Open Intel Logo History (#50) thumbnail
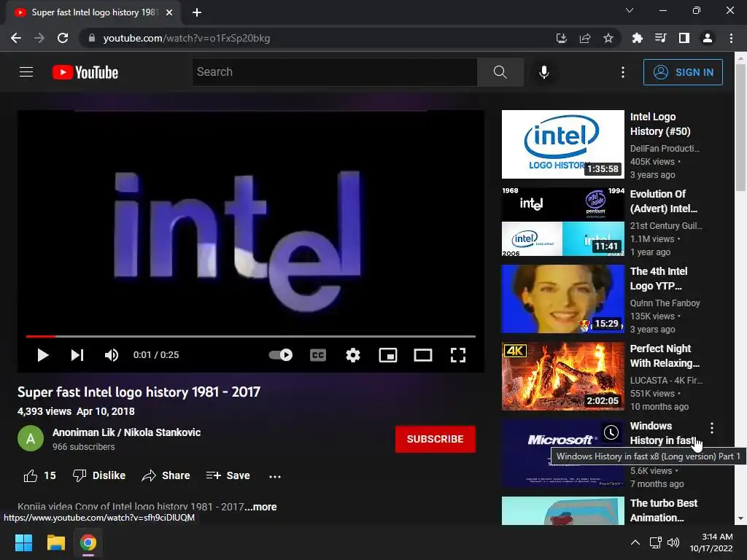This screenshot has width=747, height=560. (x=562, y=144)
